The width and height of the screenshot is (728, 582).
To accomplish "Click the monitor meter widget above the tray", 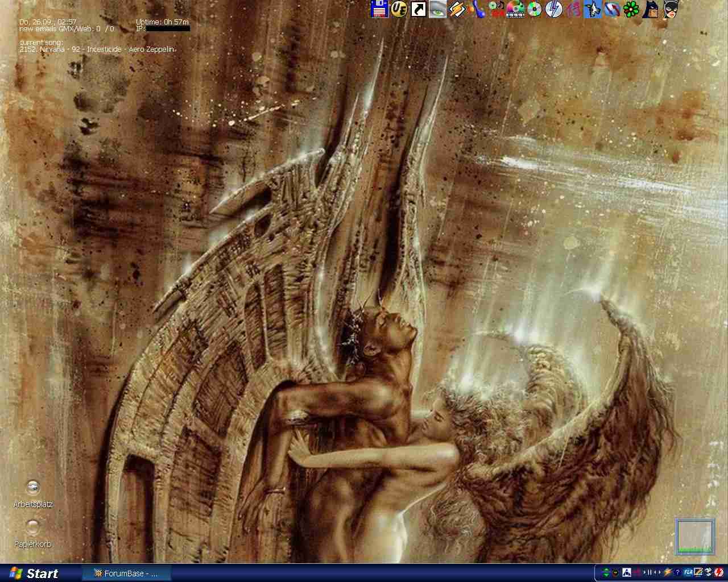I will pyautogui.click(x=695, y=536).
